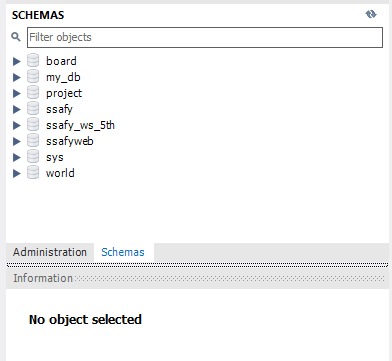
Task: Expand the my_db schema
Action: [16, 77]
